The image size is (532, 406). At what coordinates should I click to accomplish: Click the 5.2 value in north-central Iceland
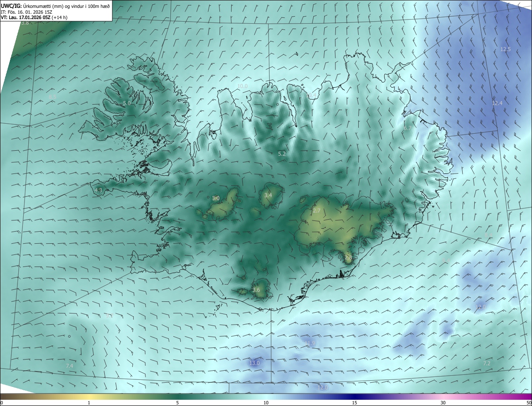coord(282,154)
